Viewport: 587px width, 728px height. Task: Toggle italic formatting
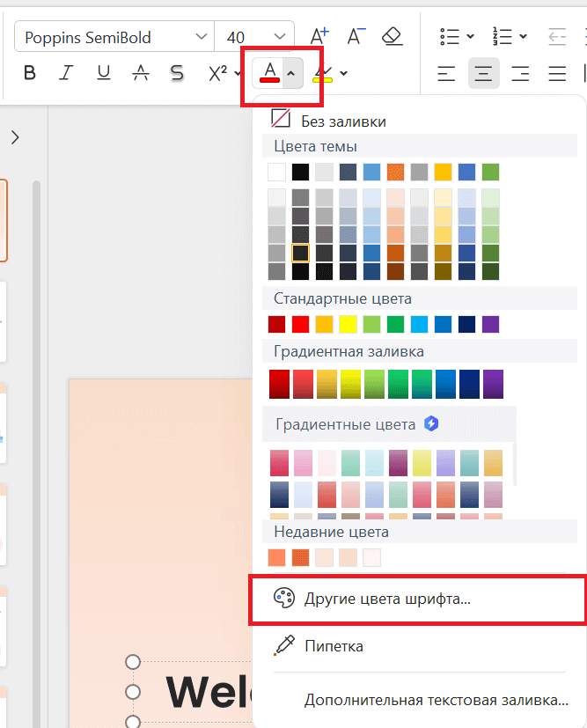tap(65, 73)
